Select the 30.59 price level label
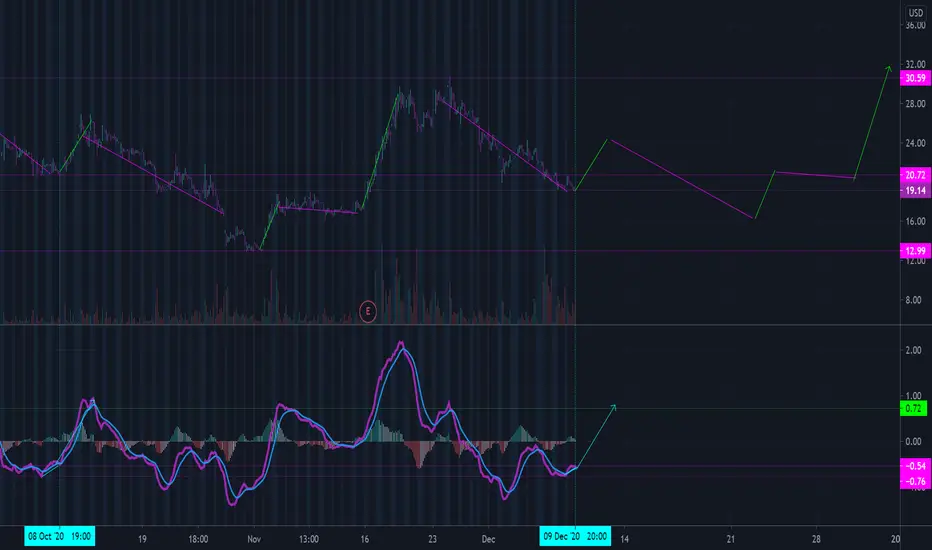This screenshot has width=932, height=550. [915, 78]
